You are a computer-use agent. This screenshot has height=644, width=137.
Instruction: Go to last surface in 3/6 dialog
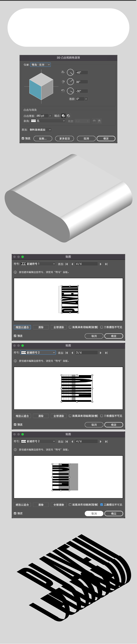point(106,353)
